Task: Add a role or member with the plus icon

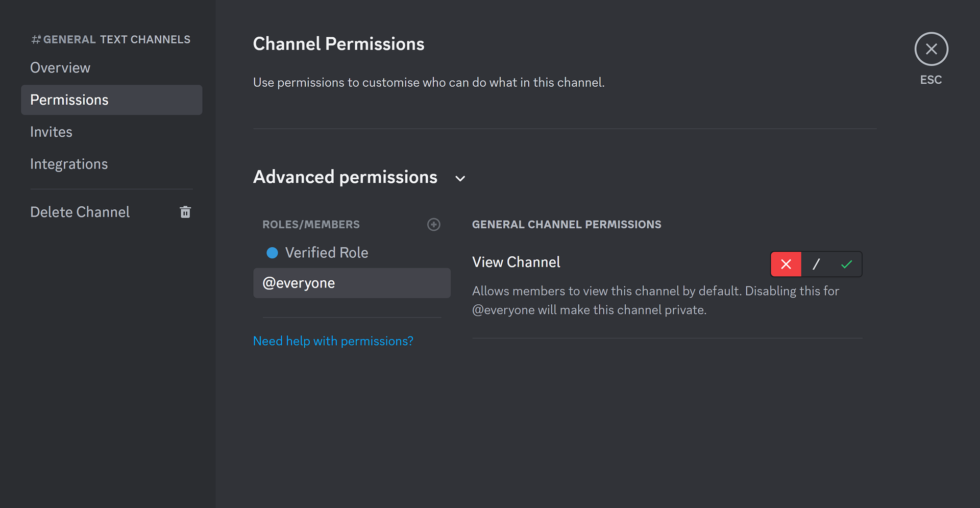Action: pyautogui.click(x=434, y=225)
